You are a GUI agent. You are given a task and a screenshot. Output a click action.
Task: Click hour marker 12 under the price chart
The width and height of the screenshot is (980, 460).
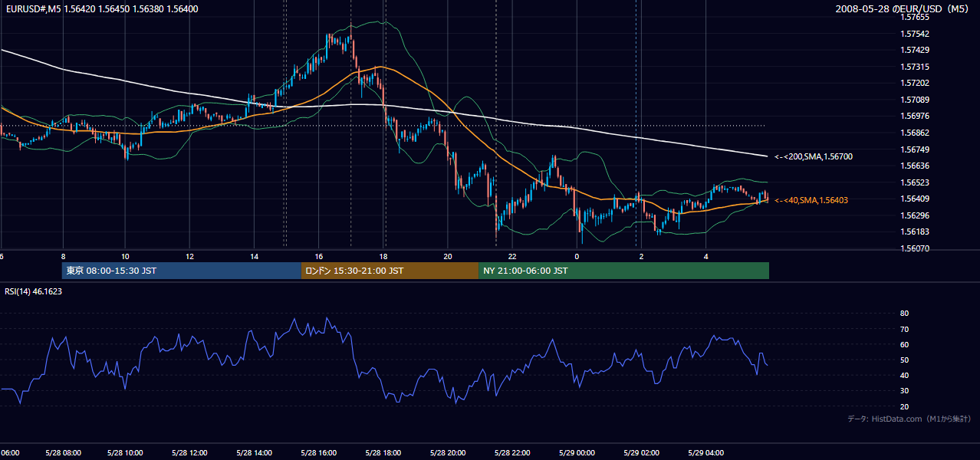191,256
